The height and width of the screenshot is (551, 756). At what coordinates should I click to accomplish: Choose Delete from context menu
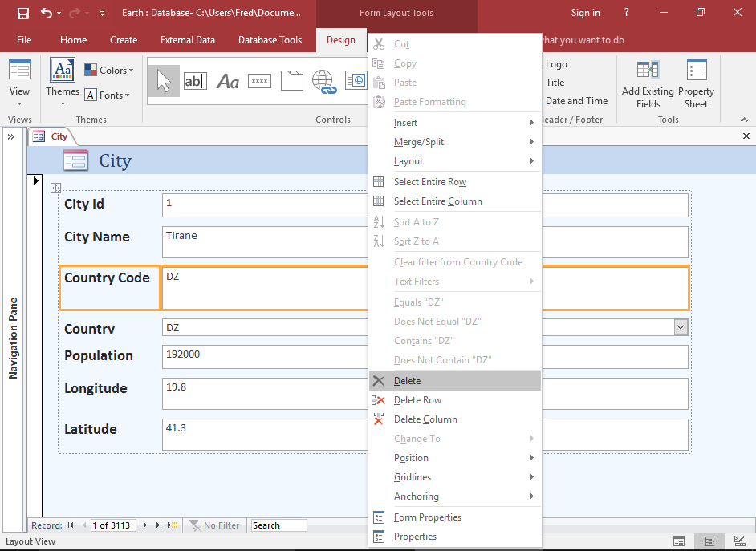click(455, 380)
